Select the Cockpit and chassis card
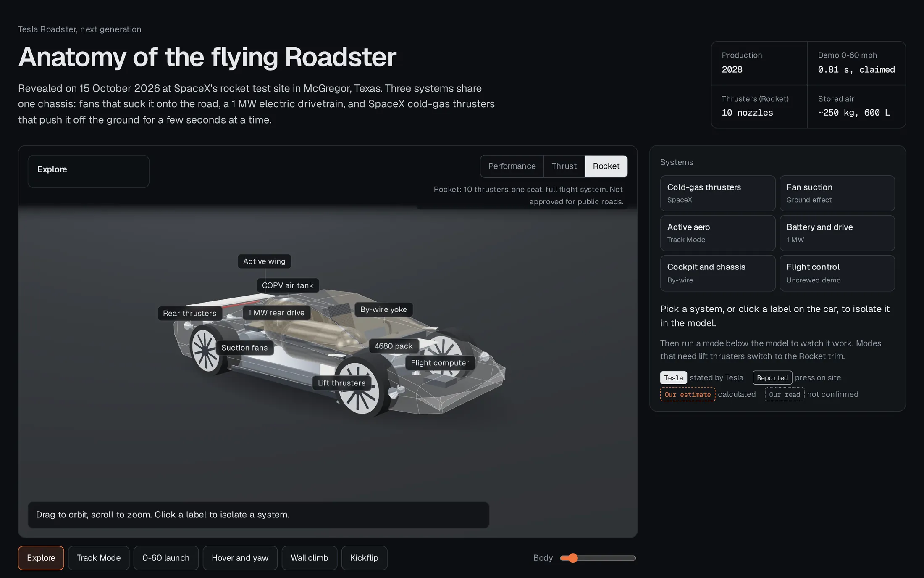The width and height of the screenshot is (924, 578). 717,273
